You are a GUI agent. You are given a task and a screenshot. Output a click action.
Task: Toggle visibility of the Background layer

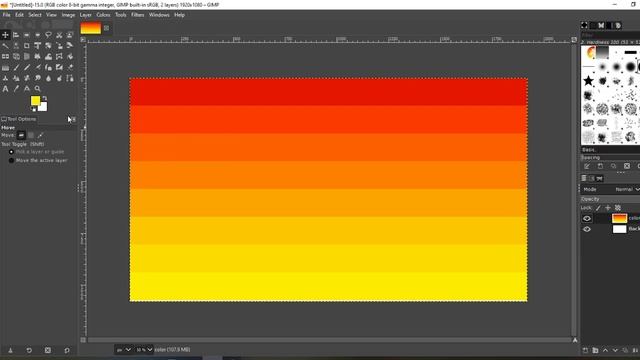tap(587, 229)
